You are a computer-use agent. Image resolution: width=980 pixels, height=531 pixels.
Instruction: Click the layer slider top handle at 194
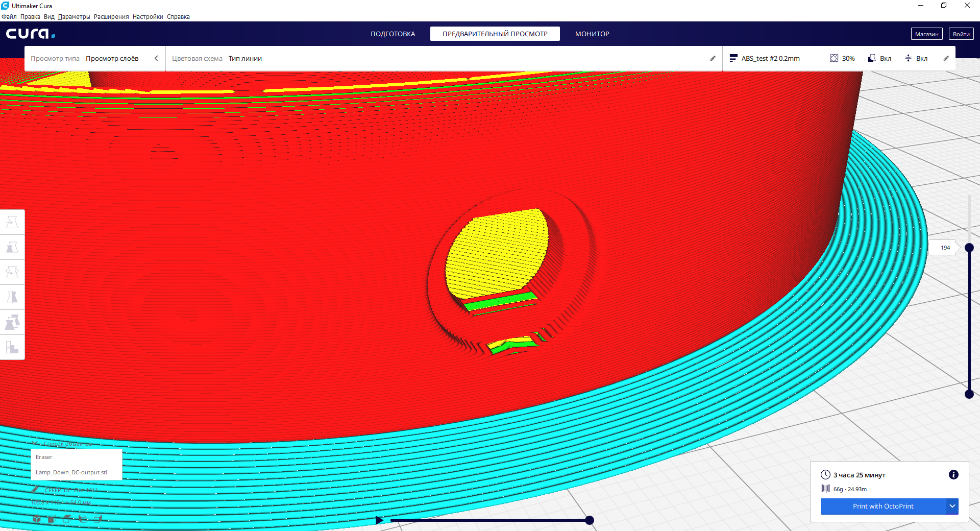(969, 248)
